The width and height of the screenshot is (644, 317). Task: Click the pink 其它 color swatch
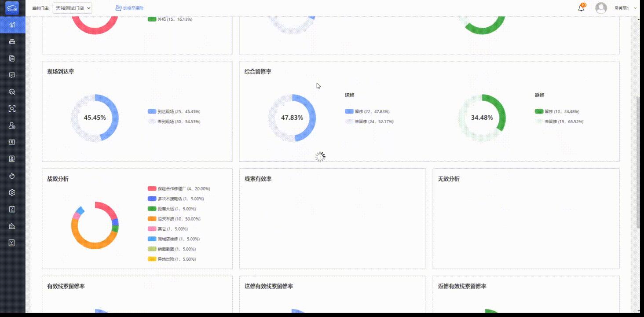coord(151,229)
